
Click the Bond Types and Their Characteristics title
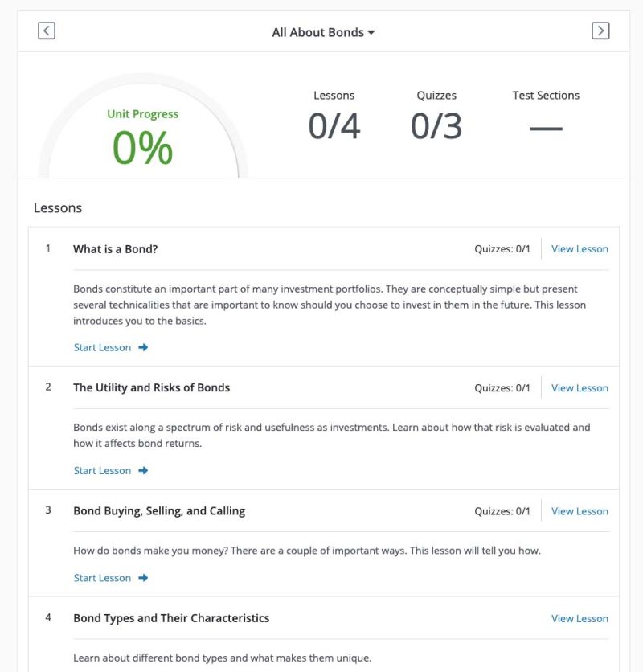coord(170,618)
